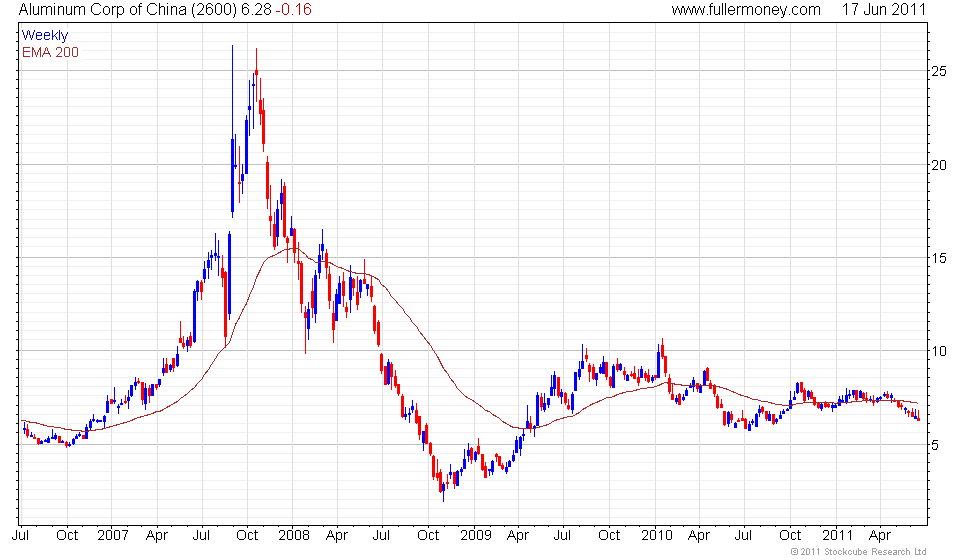This screenshot has height=560, width=980.
Task: Click the chart title Aluminum Corp of China
Action: click(x=103, y=10)
